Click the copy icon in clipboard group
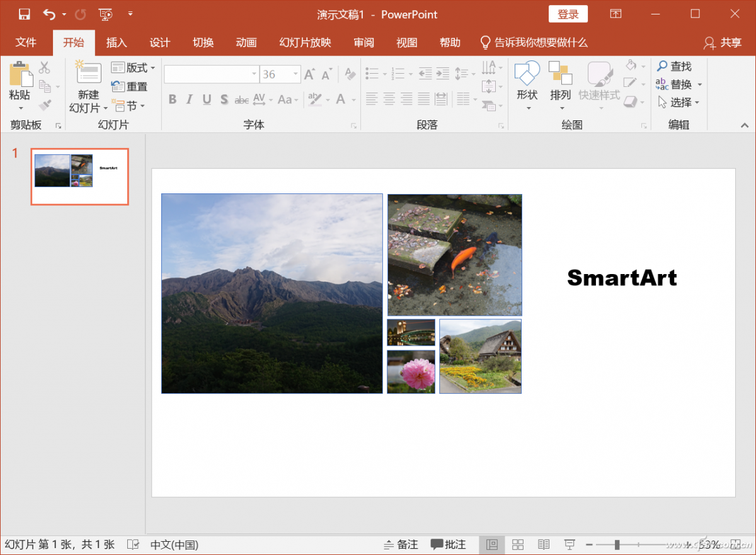Viewport: 756px width, 555px height. coord(45,86)
